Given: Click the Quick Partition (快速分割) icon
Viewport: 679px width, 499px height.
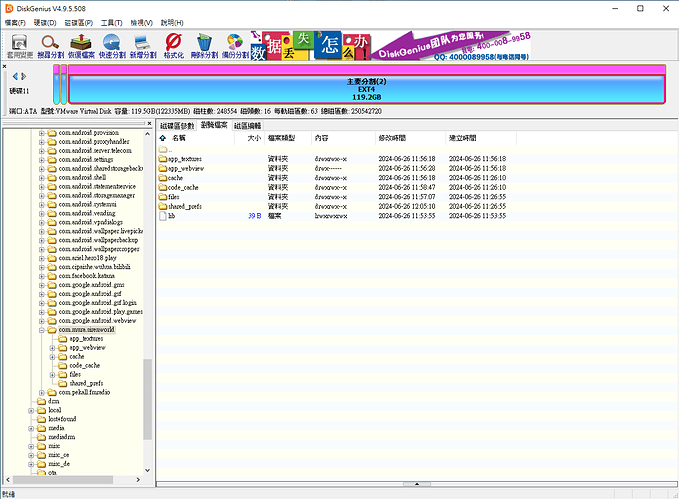Looking at the screenshot, I should pyautogui.click(x=113, y=45).
